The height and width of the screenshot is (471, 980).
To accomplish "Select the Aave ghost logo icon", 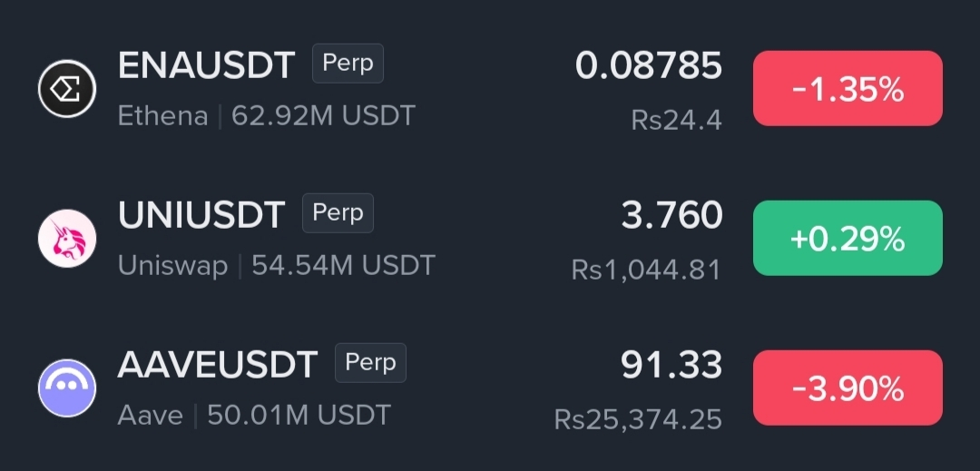I will [x=67, y=388].
